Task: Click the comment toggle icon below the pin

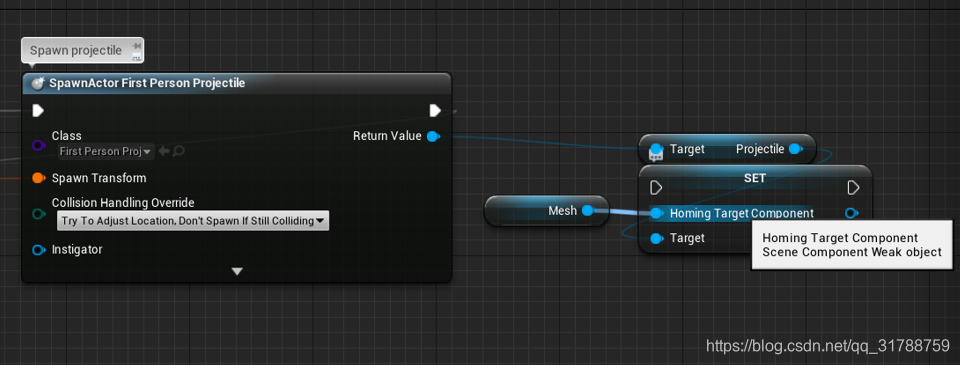Action: (137, 56)
